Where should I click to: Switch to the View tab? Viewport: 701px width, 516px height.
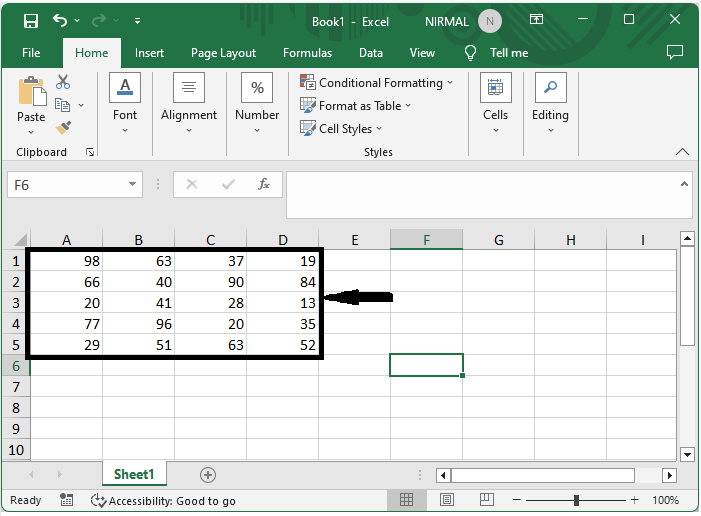[x=422, y=53]
